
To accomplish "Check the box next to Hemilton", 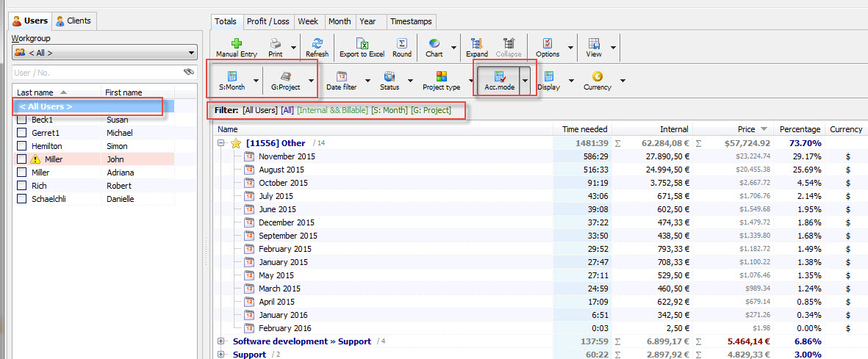I will [21, 146].
